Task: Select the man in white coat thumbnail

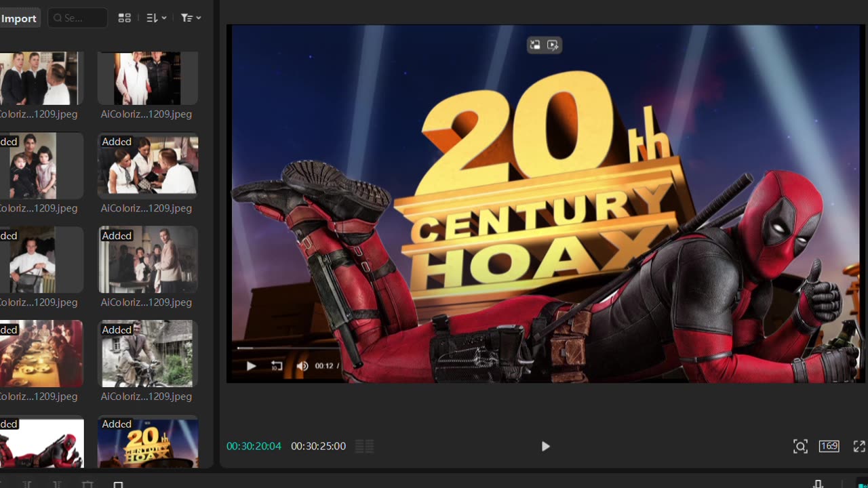Action: 148,78
